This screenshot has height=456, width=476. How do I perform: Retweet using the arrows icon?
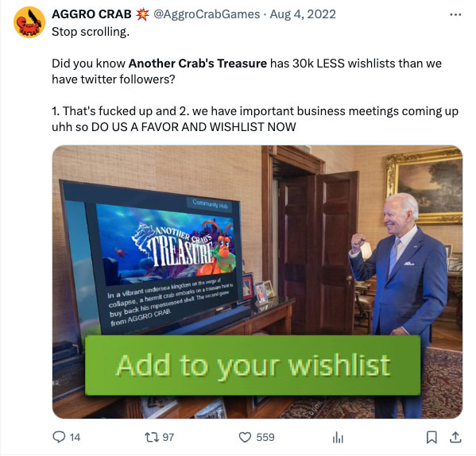tap(151, 437)
